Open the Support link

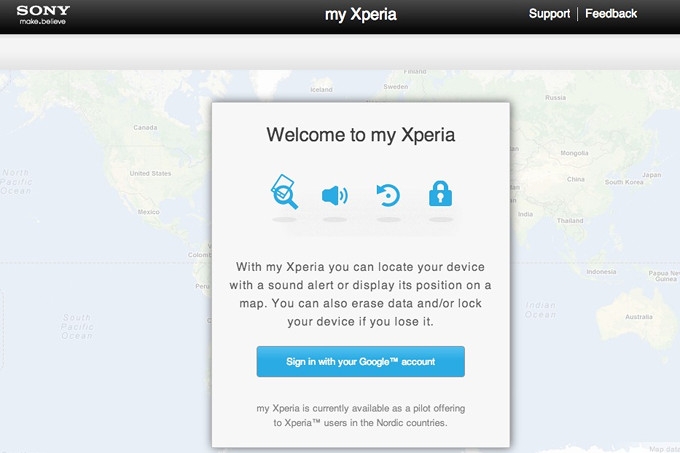tap(549, 14)
